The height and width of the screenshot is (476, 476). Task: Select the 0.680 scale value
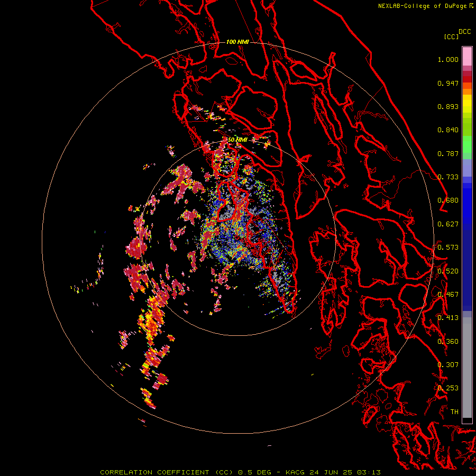(448, 200)
